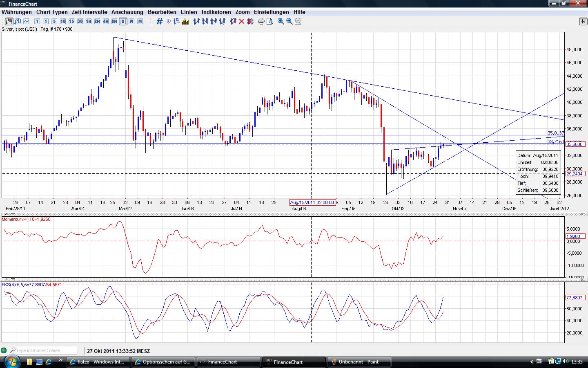Image resolution: width=588 pixels, height=368 pixels.
Task: Click the 33,6630 current price label
Action: click(x=575, y=144)
